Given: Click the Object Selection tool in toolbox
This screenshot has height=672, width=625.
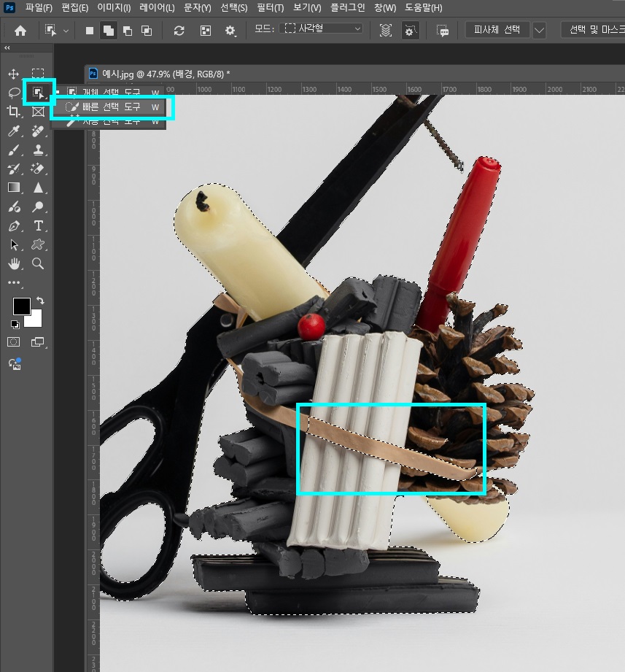Looking at the screenshot, I should pos(38,92).
